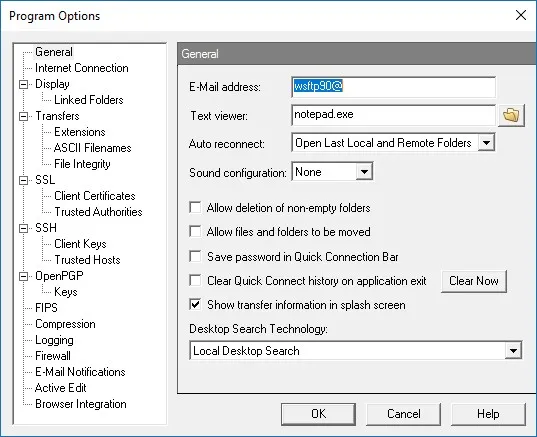Check Allow files and folders to be moved

tap(195, 232)
